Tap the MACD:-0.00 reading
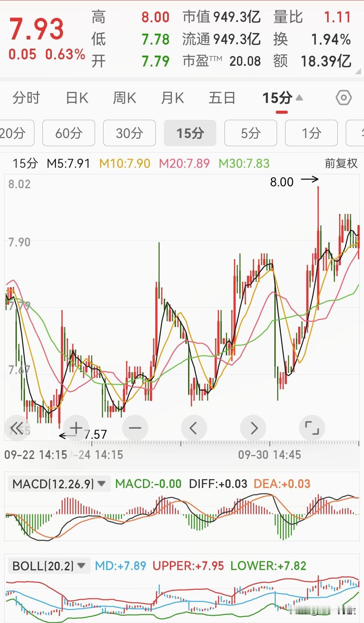 tap(148, 484)
